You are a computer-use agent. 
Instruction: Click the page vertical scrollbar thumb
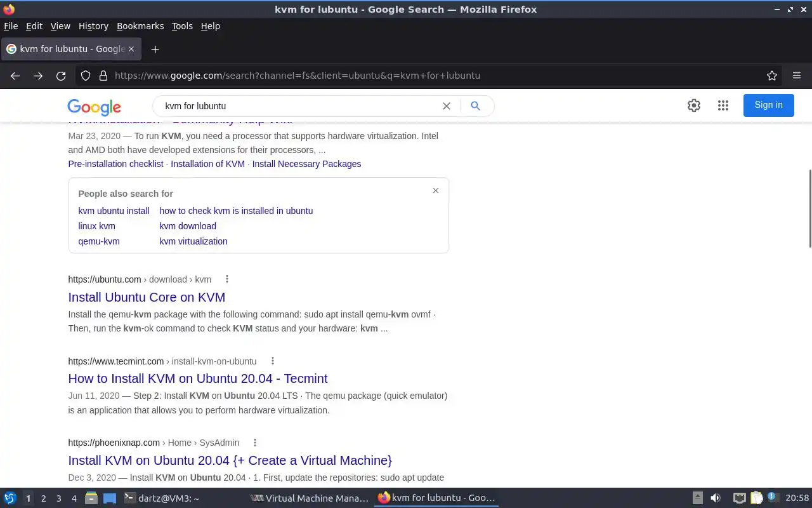tap(809, 208)
